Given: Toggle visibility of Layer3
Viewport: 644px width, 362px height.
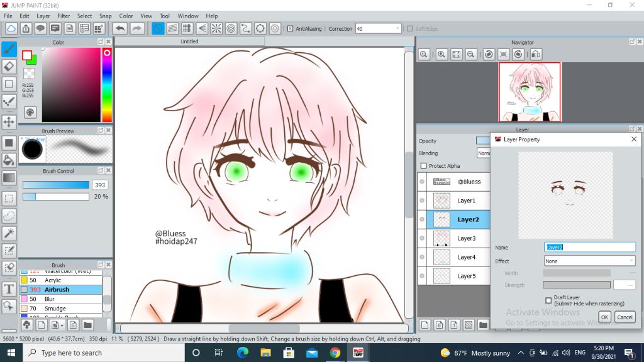Looking at the screenshot, I should [x=422, y=238].
